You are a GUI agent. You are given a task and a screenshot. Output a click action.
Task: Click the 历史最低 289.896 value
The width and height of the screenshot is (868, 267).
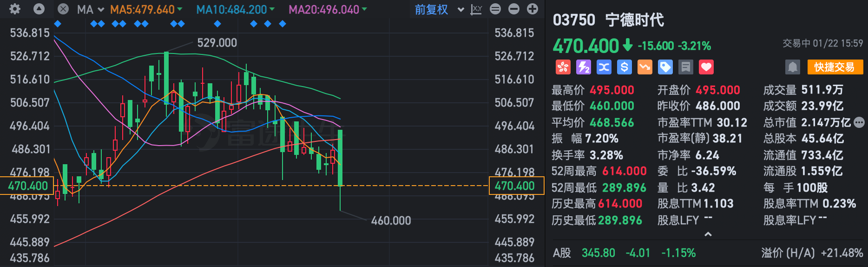click(620, 220)
